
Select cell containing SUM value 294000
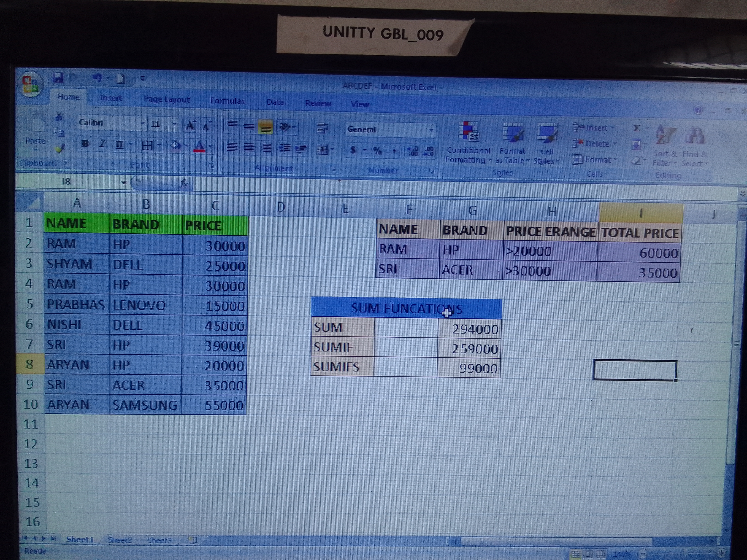pos(469,329)
